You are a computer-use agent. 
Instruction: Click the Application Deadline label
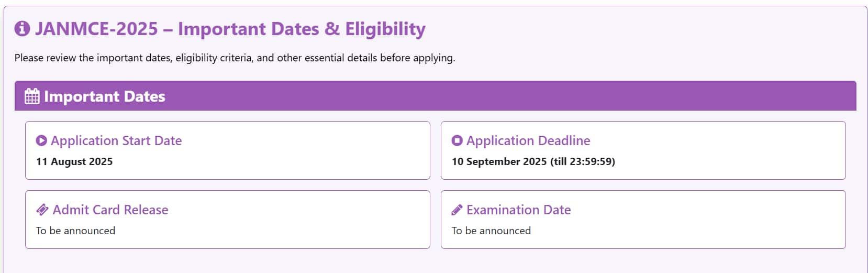pyautogui.click(x=528, y=140)
